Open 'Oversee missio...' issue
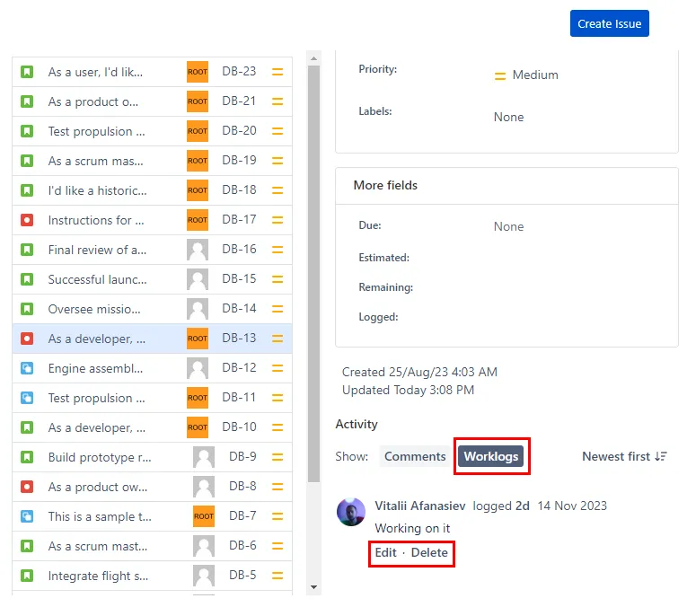 pyautogui.click(x=94, y=309)
